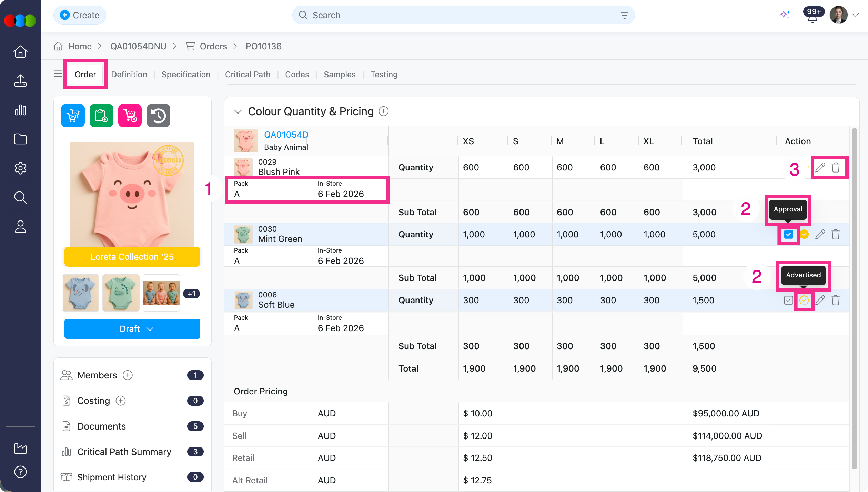Open the Specification tab

pos(186,75)
